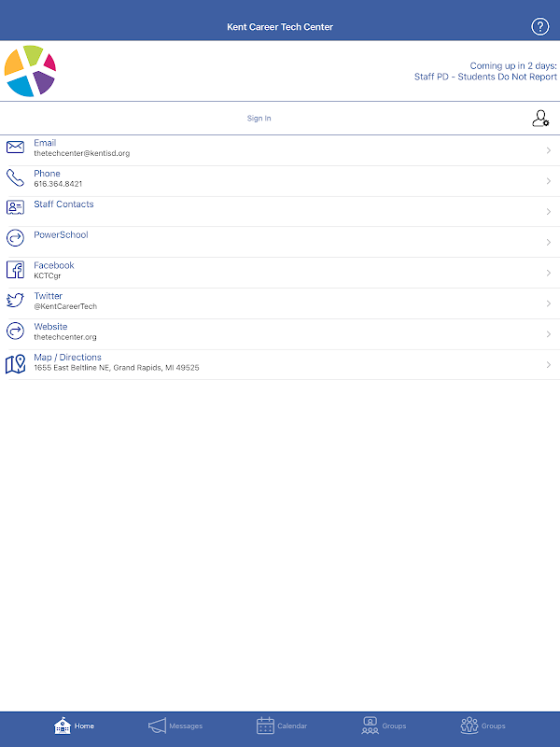Open the Email label
Screen dimensions: 560x747
[45, 143]
